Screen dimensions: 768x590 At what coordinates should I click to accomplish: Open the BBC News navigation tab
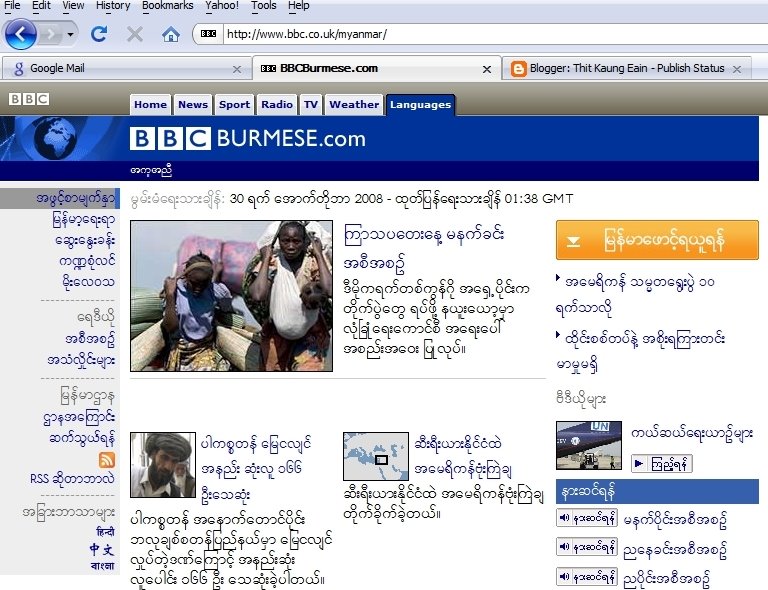(193, 104)
